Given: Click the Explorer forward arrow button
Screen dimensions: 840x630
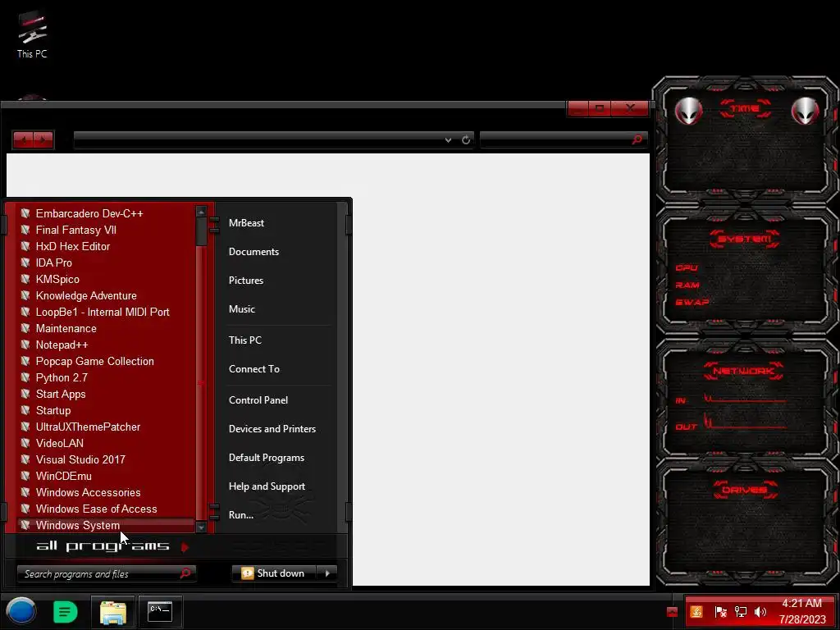Looking at the screenshot, I should 43,140.
